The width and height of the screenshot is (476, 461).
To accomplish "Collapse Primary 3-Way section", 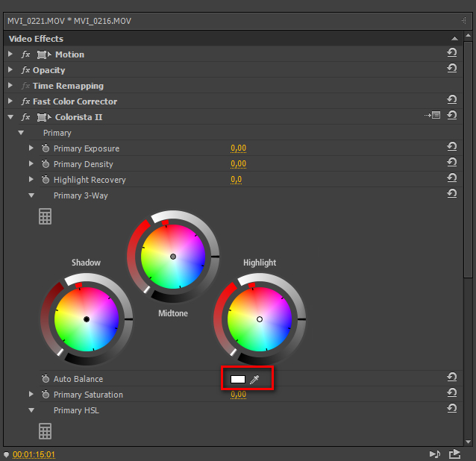I will [31, 195].
